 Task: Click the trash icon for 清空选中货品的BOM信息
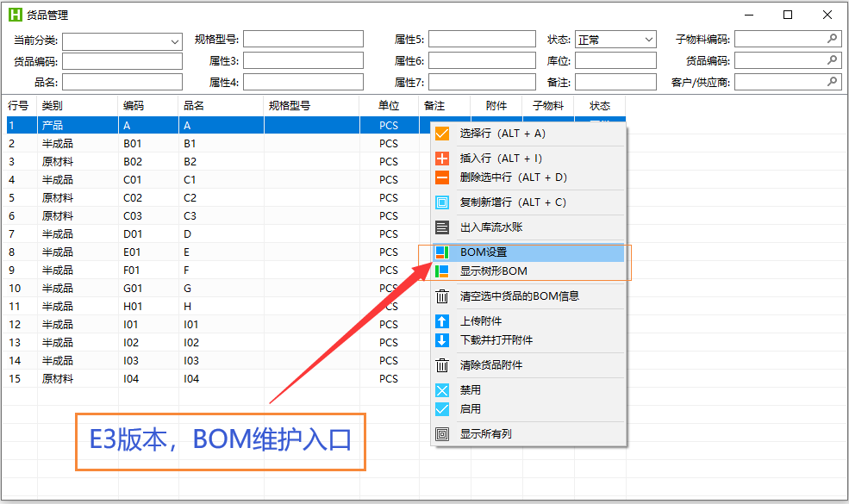coord(442,296)
